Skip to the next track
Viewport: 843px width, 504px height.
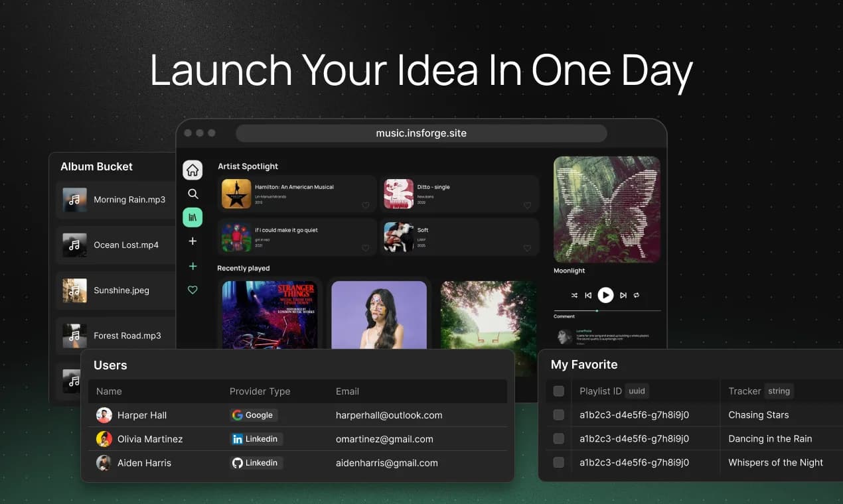coord(623,295)
